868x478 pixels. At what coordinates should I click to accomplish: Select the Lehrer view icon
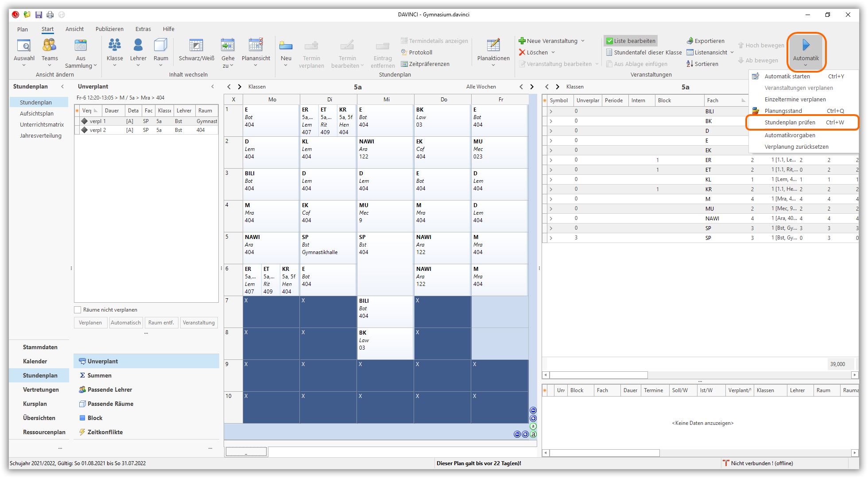[138, 46]
